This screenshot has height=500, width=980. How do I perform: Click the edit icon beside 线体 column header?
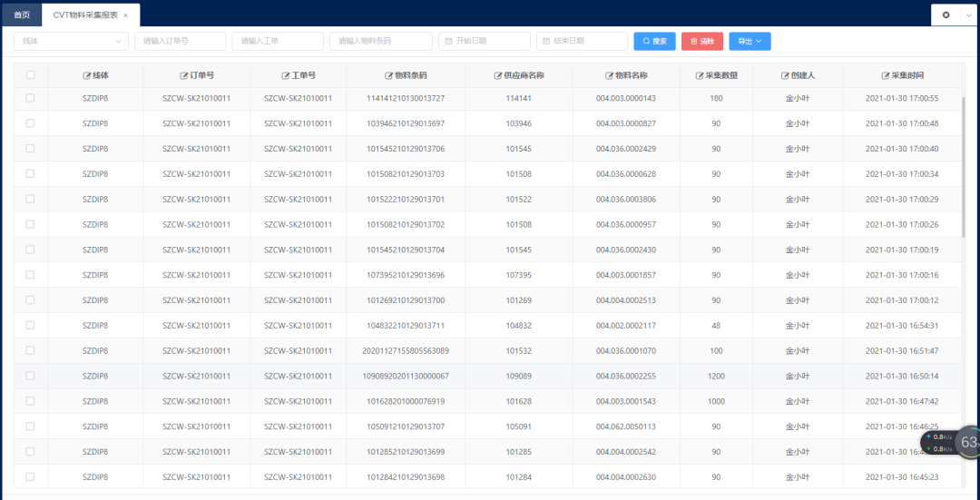coord(87,75)
